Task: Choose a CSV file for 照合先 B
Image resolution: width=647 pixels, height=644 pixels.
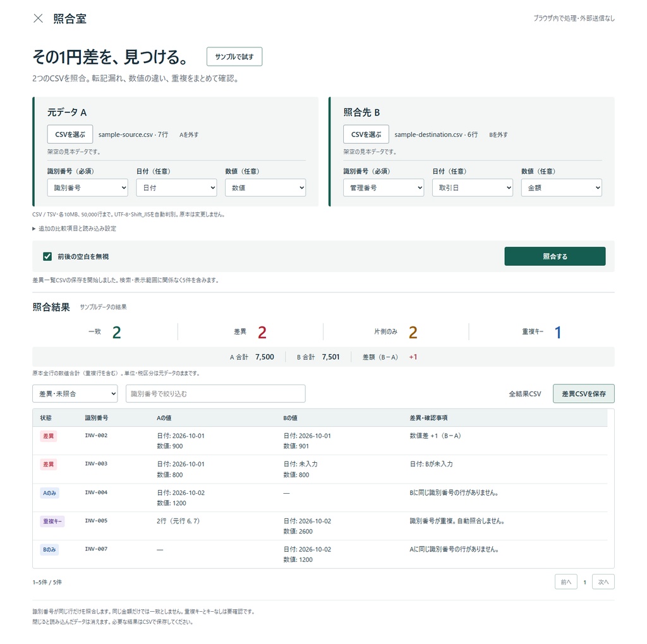Action: [366, 134]
